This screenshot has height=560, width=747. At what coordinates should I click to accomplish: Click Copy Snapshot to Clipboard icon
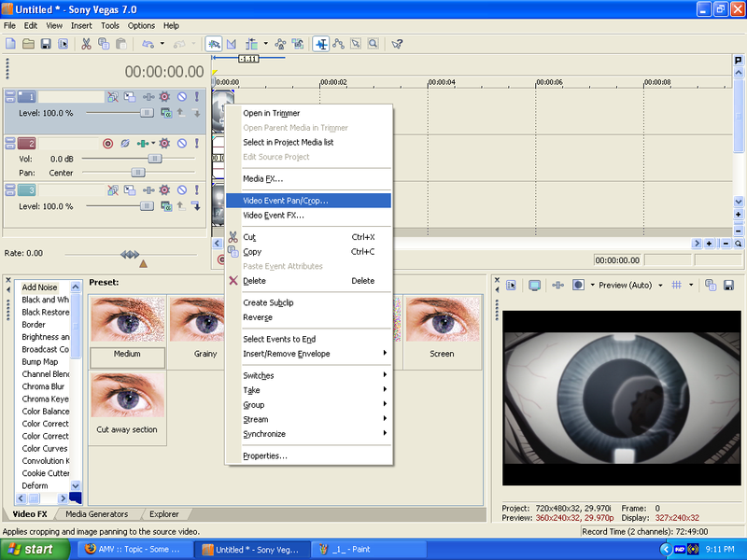(x=711, y=286)
